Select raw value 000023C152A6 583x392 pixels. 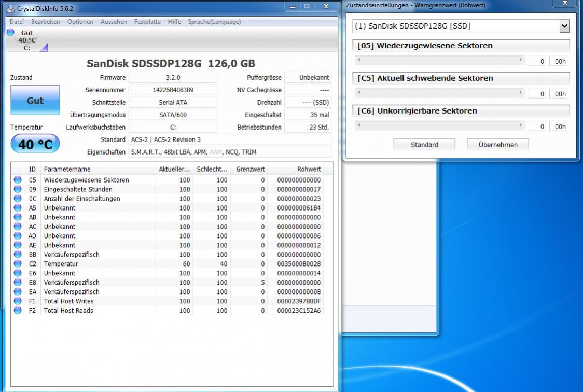pyautogui.click(x=299, y=310)
